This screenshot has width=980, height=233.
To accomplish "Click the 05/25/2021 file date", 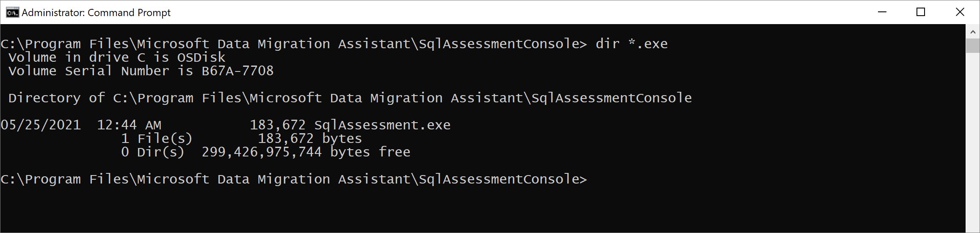I will point(41,125).
